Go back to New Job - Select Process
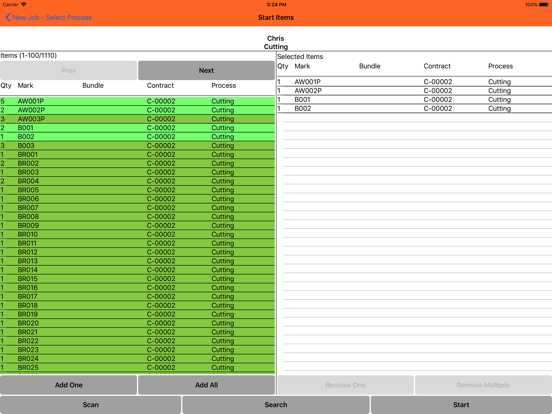This screenshot has width=552, height=414. 49,18
